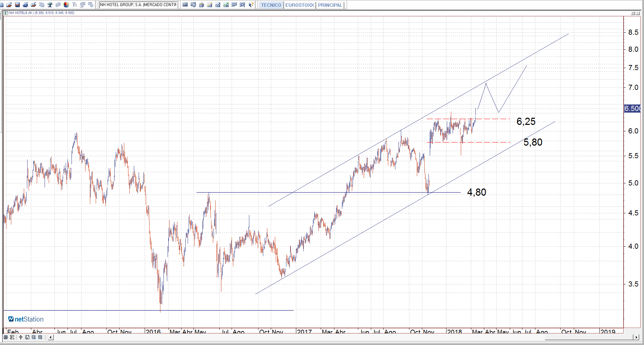Print the chart using the printer icon
The image size is (644, 345).
click(26, 5)
